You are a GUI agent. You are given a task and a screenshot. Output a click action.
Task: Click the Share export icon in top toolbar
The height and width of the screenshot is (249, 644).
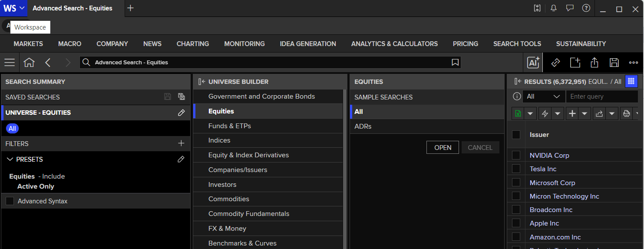[x=594, y=63]
